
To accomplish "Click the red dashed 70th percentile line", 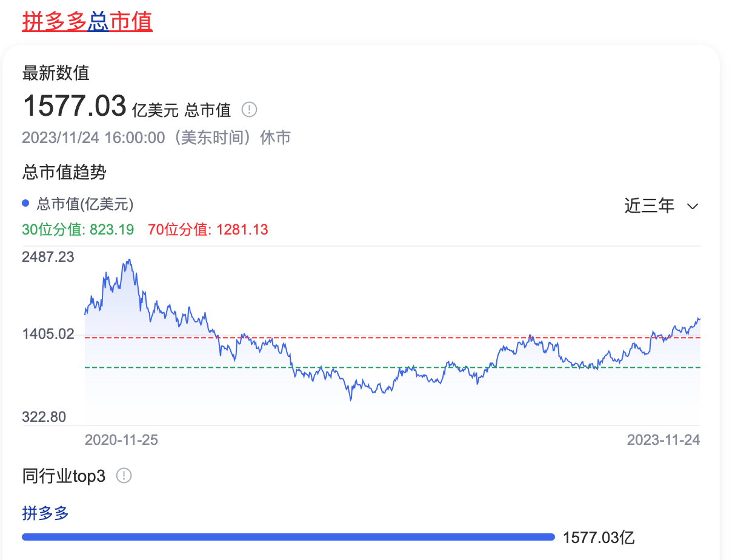I will (x=393, y=338).
